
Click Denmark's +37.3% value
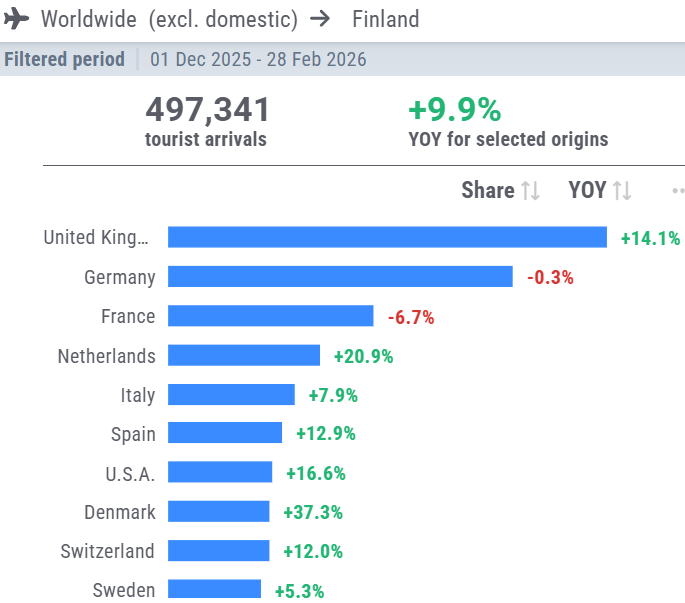313,512
